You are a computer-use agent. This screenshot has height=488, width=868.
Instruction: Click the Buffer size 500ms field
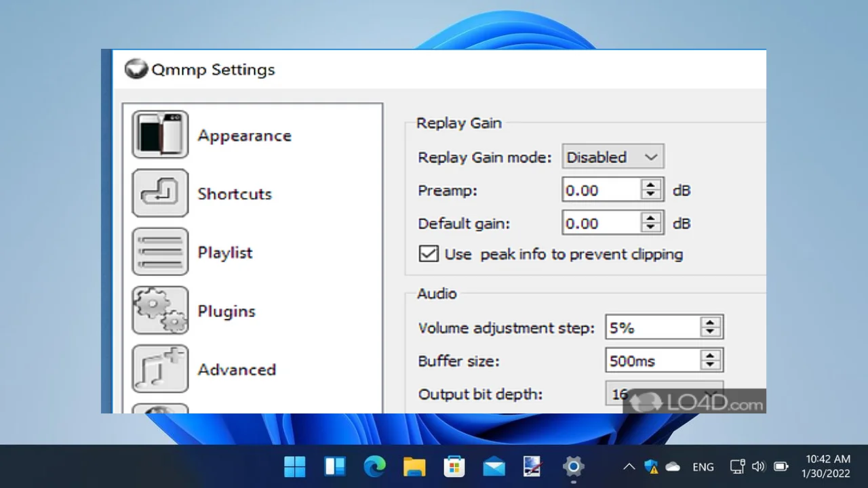(x=653, y=361)
